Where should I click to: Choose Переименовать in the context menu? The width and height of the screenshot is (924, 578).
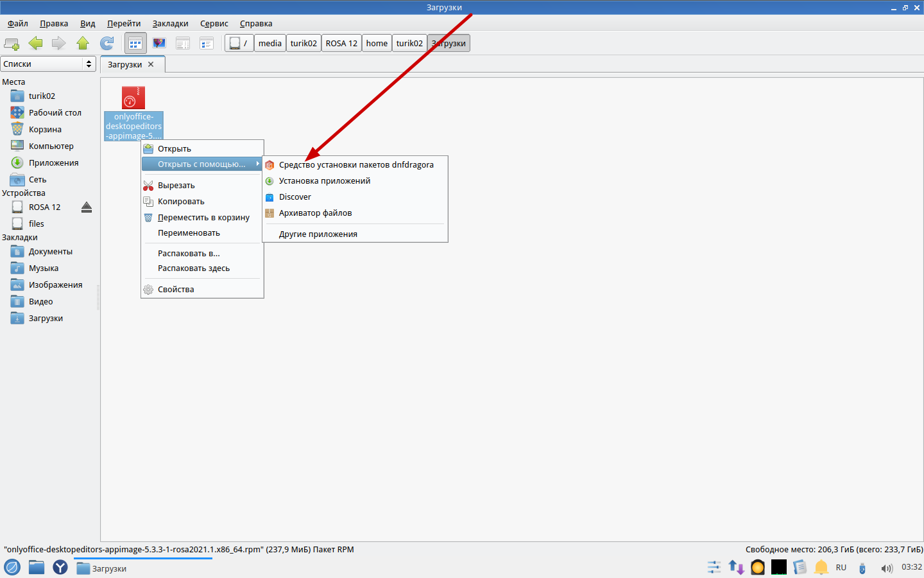coord(202,233)
